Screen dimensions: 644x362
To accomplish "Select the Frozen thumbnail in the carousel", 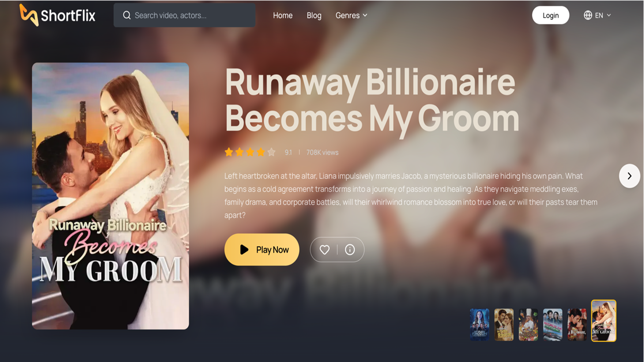I will 479,325.
